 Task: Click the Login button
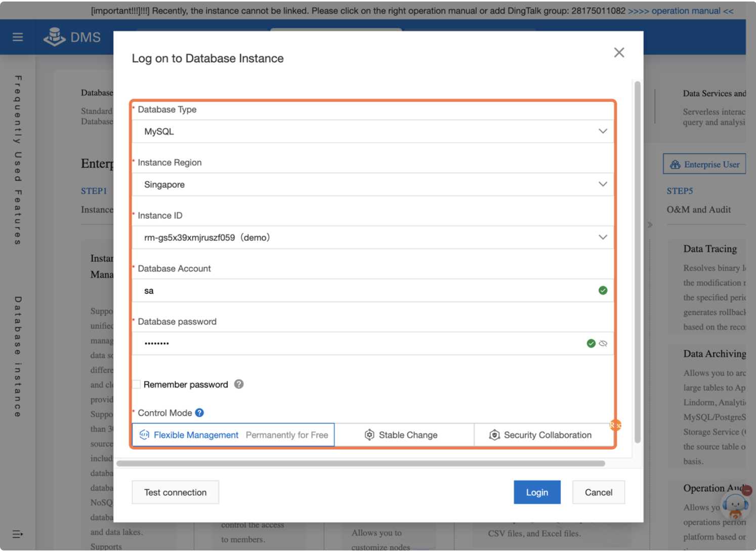tap(537, 492)
